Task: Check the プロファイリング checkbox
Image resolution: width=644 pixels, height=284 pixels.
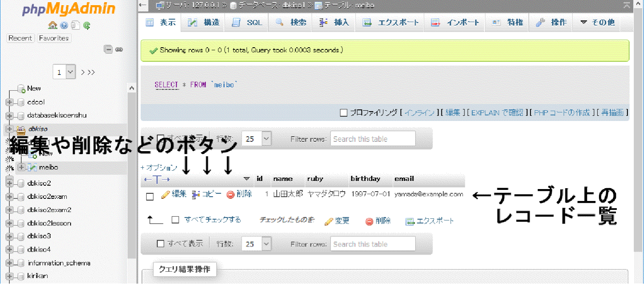Action: tap(344, 113)
